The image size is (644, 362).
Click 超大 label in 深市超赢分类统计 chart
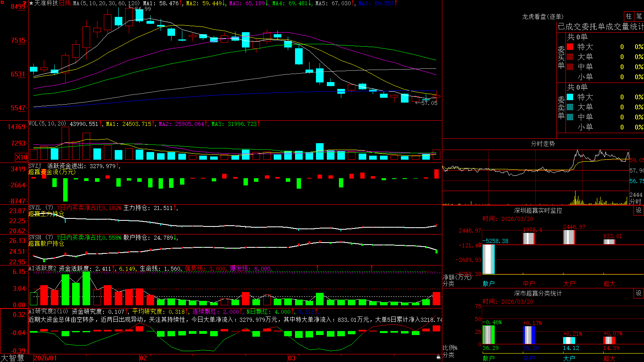coord(609,358)
